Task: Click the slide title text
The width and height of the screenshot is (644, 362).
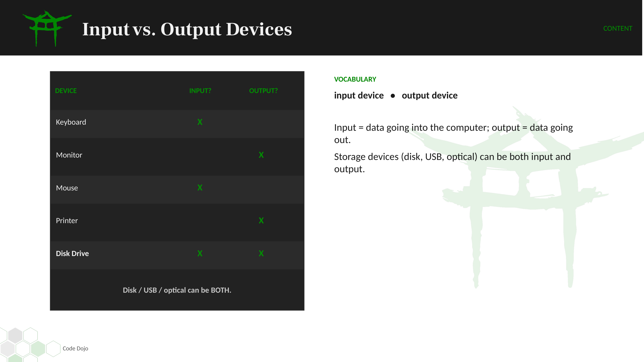Action: 187,29
